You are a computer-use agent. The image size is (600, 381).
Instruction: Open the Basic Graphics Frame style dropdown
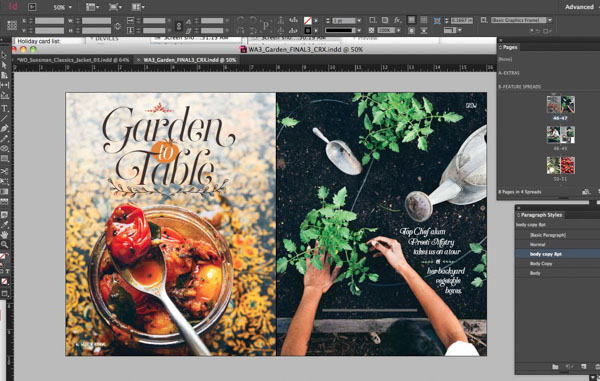coord(550,20)
